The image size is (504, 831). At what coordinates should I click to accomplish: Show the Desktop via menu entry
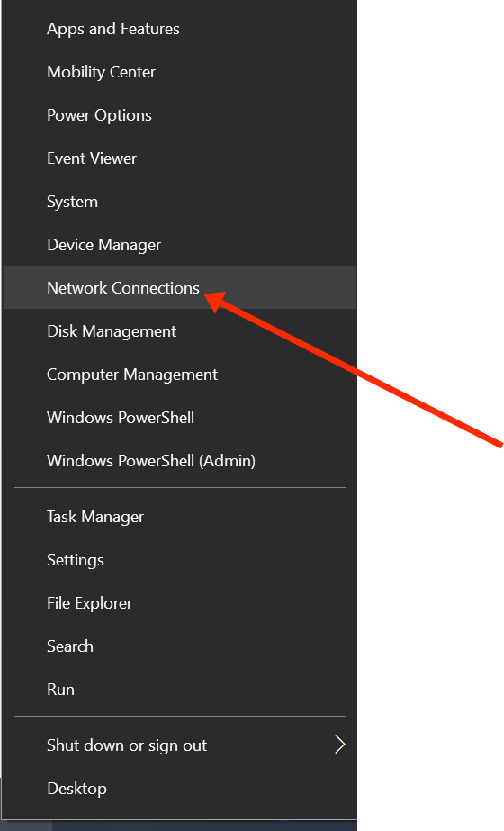click(x=180, y=789)
